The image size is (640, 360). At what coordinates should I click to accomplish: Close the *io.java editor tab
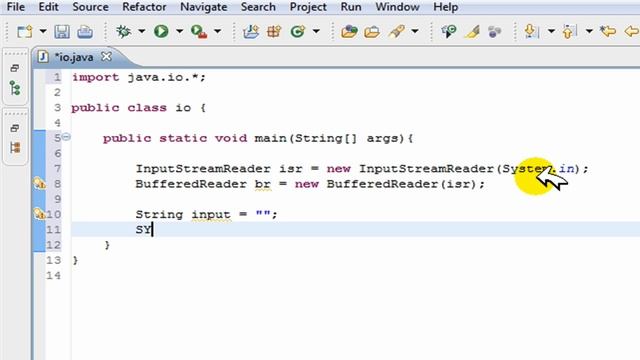107,56
